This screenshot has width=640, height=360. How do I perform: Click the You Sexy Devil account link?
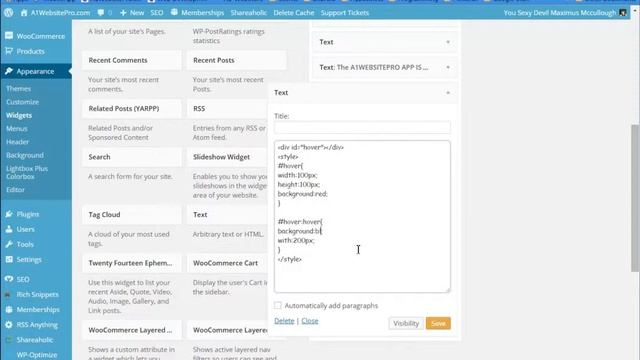click(560, 13)
